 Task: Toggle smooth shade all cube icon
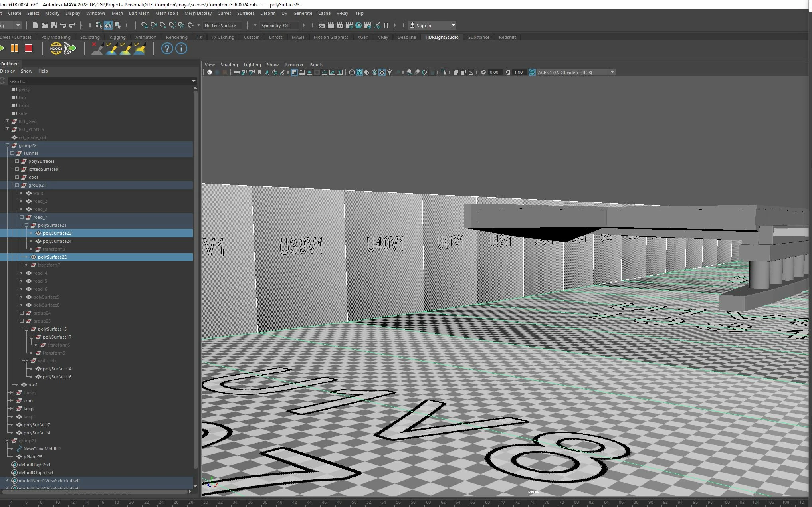[x=359, y=72]
